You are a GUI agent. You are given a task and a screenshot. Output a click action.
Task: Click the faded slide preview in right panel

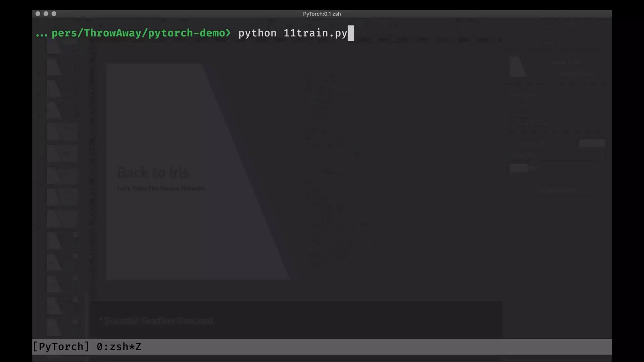pyautogui.click(x=518, y=67)
